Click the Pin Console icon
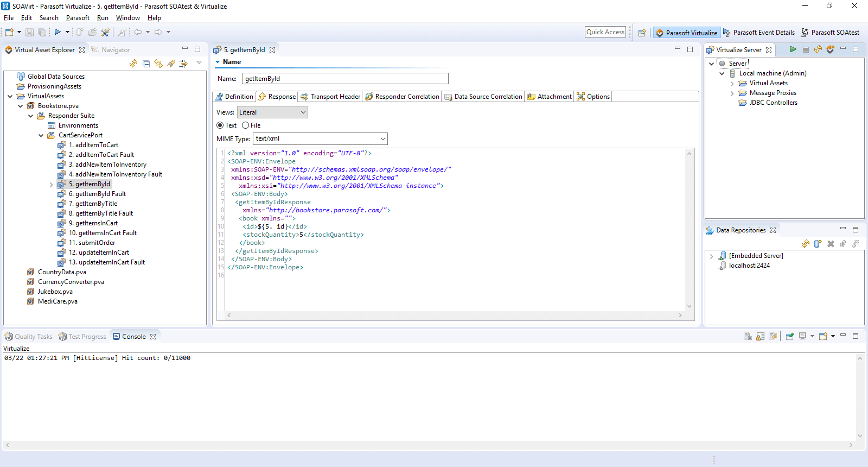Viewport: 868px width, 467px height. point(790,336)
